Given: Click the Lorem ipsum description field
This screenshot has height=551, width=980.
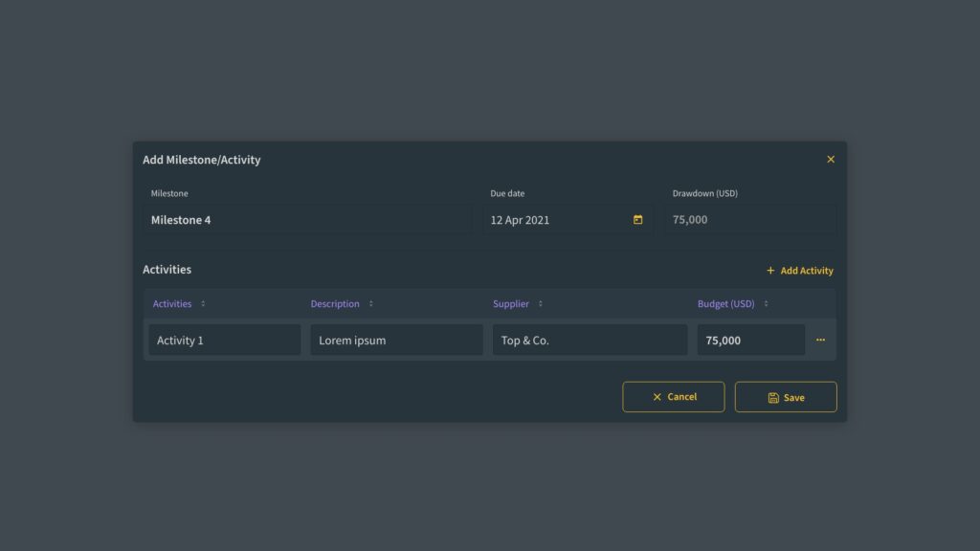Looking at the screenshot, I should point(396,341).
